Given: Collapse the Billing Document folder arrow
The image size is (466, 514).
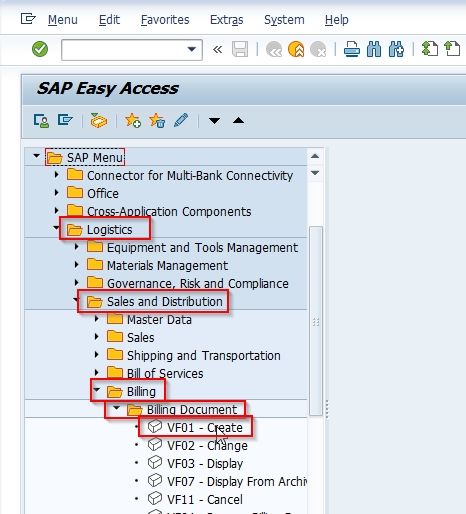Looking at the screenshot, I should [116, 407].
